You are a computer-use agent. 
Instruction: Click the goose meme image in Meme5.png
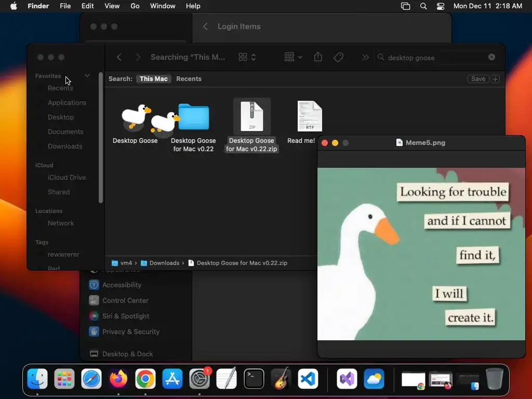point(421,254)
